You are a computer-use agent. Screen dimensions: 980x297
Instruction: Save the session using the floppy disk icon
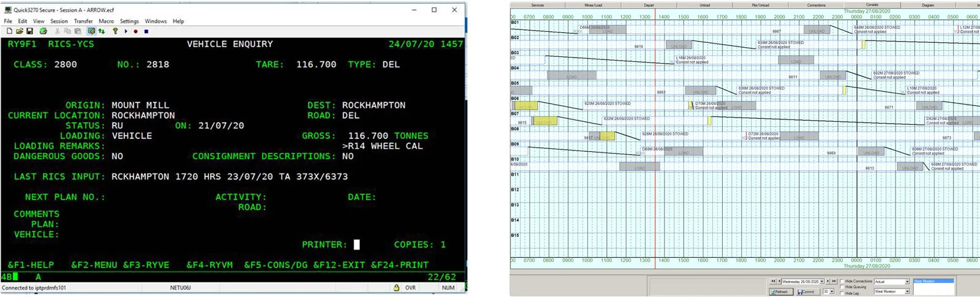click(29, 31)
